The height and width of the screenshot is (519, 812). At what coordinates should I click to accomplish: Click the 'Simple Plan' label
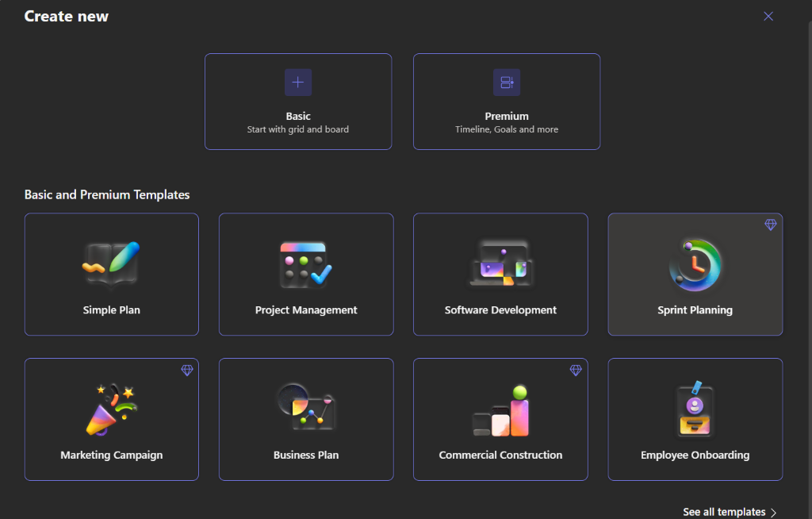[x=111, y=310]
